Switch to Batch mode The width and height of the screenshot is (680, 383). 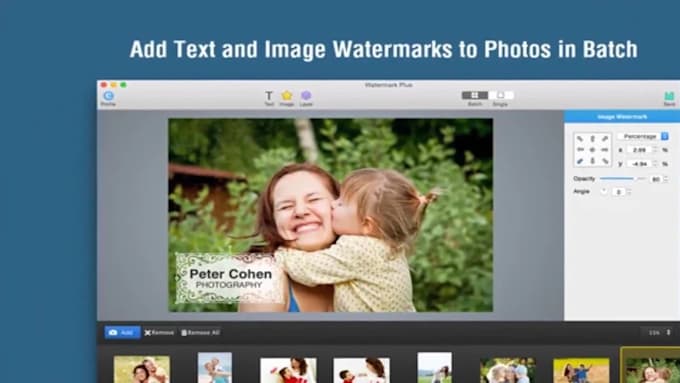475,95
